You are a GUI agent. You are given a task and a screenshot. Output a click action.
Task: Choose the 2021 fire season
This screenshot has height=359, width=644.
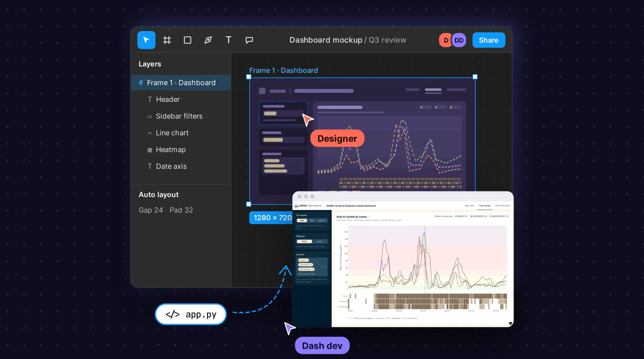click(x=312, y=221)
